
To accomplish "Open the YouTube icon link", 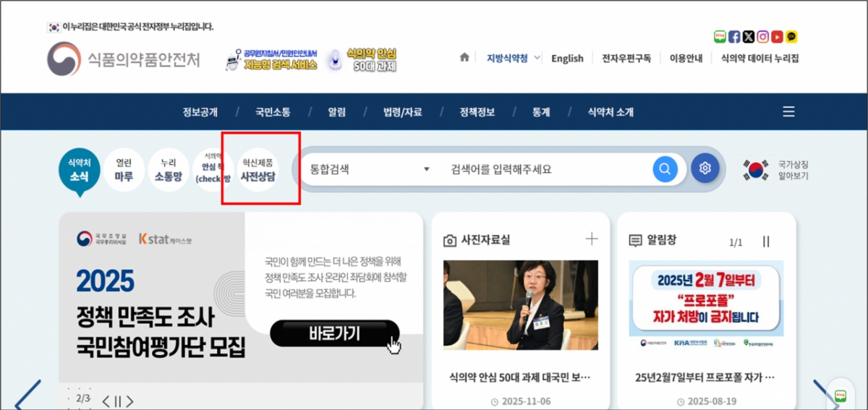I will coord(777,37).
